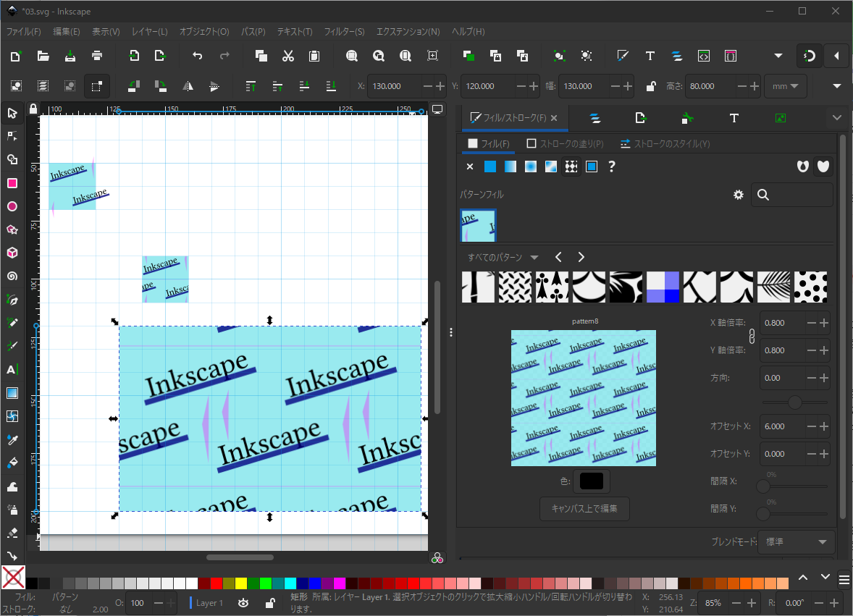Select the Ellipse tool
This screenshot has height=616, width=853.
point(12,206)
